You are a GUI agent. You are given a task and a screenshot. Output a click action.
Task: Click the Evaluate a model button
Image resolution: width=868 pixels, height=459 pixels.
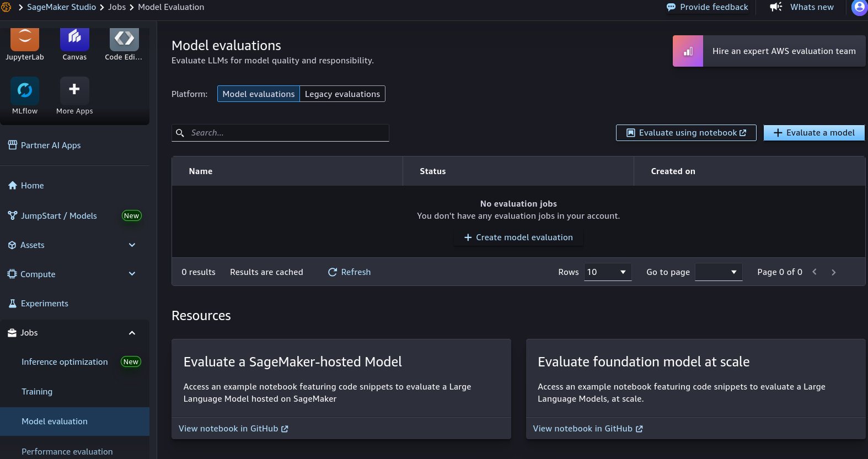pos(814,133)
